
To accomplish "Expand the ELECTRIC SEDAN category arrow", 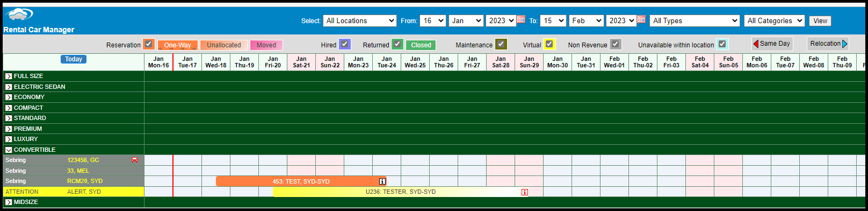I will tap(9, 87).
